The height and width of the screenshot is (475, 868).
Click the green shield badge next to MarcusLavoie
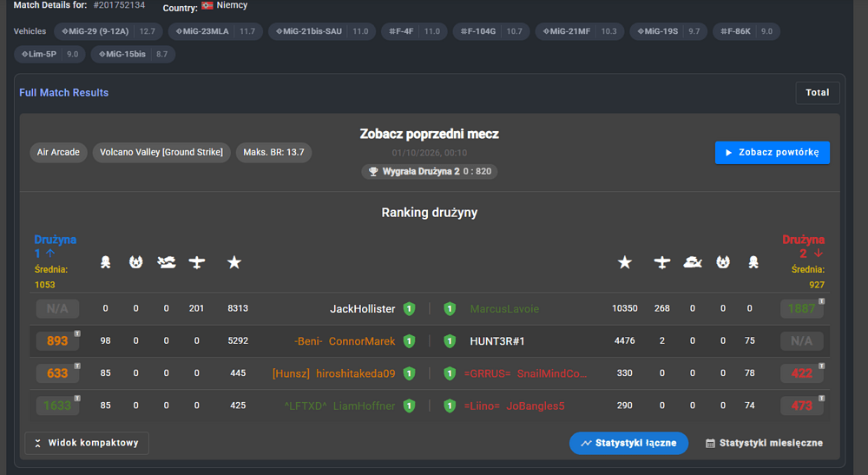(450, 309)
